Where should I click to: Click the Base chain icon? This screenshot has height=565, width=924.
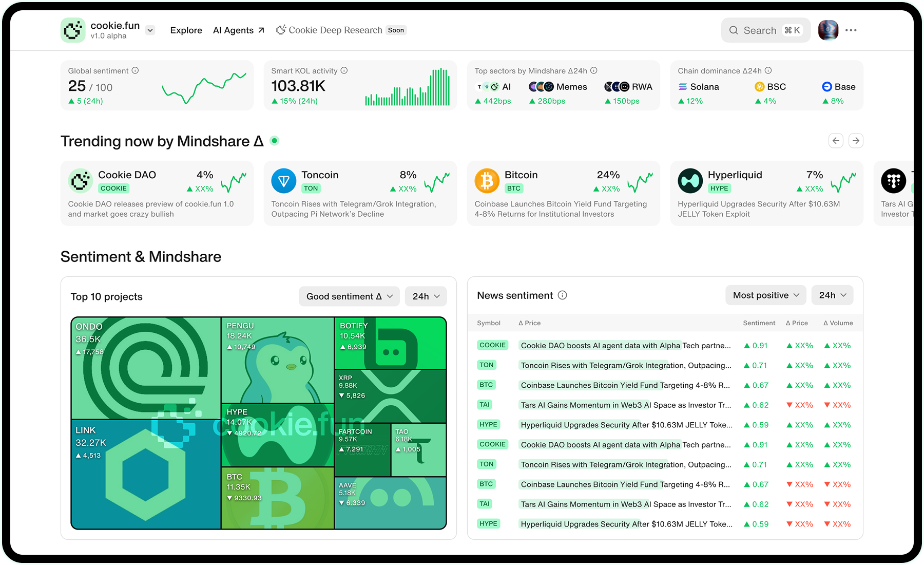coord(826,87)
